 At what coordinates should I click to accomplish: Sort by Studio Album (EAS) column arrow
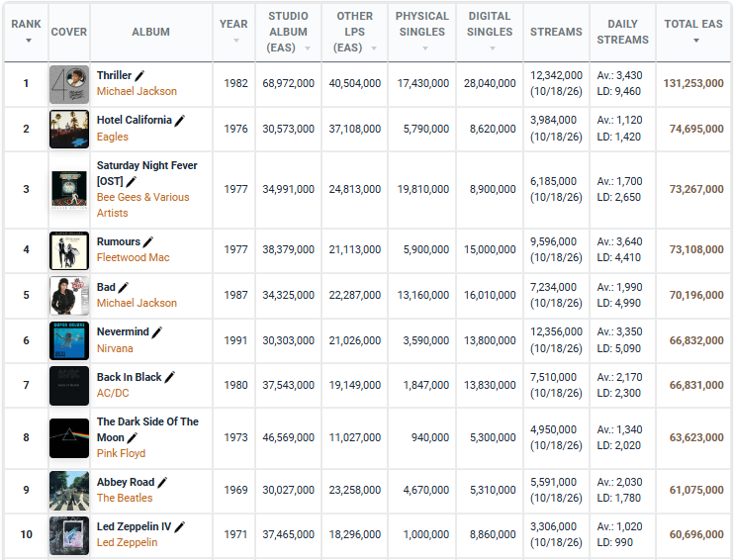pyautogui.click(x=308, y=48)
